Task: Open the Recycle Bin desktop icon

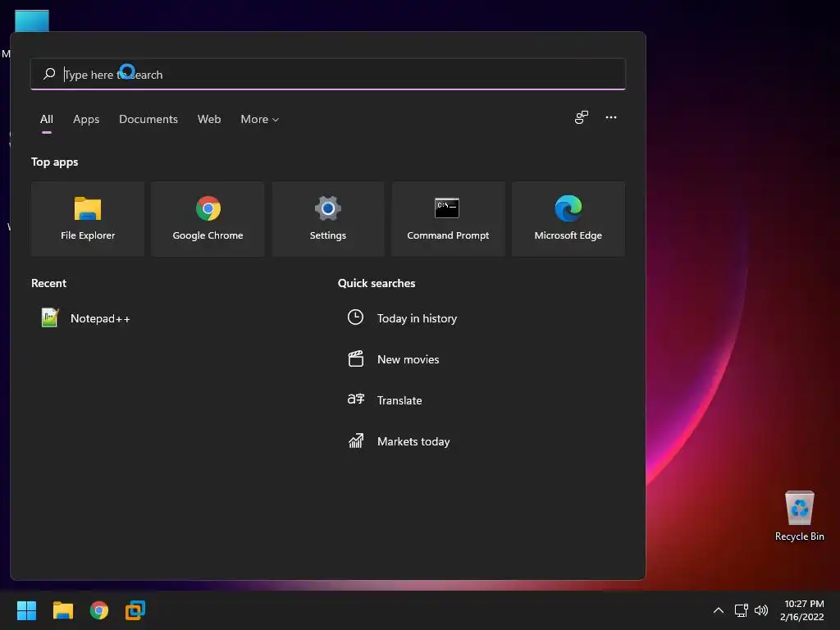Action: click(x=799, y=516)
